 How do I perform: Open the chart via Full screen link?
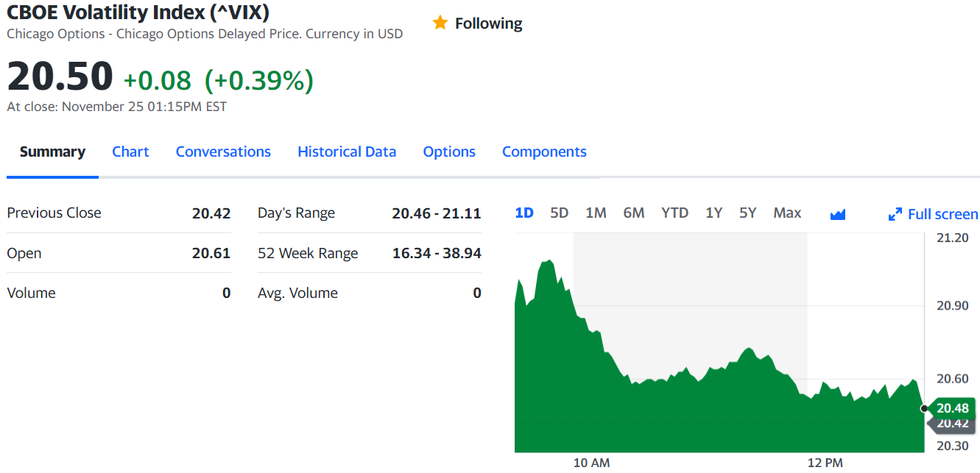[943, 214]
